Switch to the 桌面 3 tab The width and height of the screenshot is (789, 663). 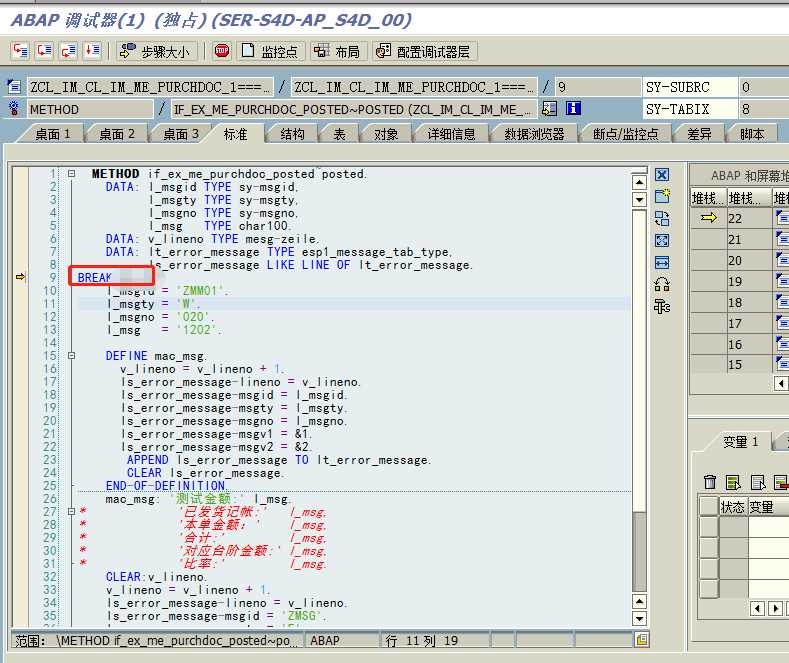coord(181,134)
